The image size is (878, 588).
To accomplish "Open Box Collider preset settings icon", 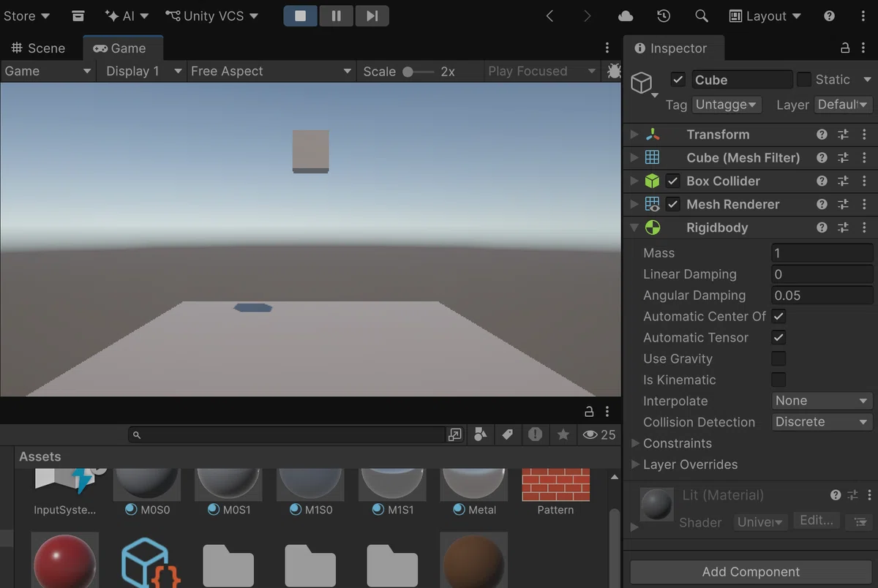I will coord(843,181).
